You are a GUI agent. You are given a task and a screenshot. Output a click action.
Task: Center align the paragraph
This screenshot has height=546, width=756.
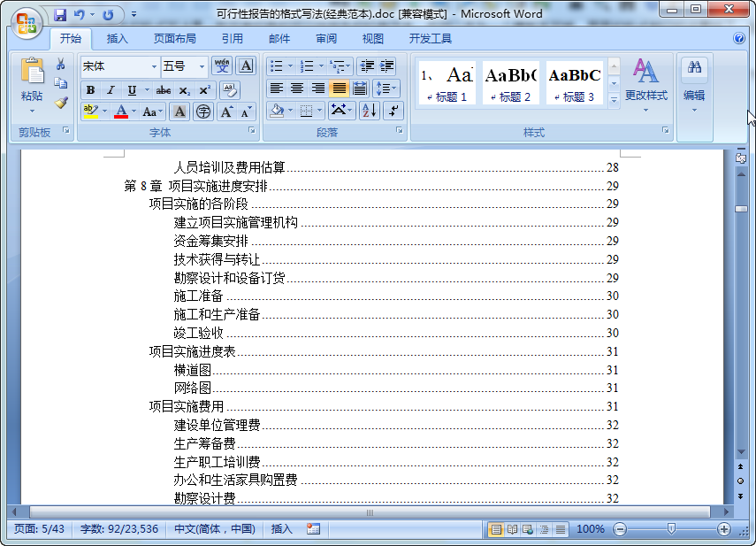point(297,88)
